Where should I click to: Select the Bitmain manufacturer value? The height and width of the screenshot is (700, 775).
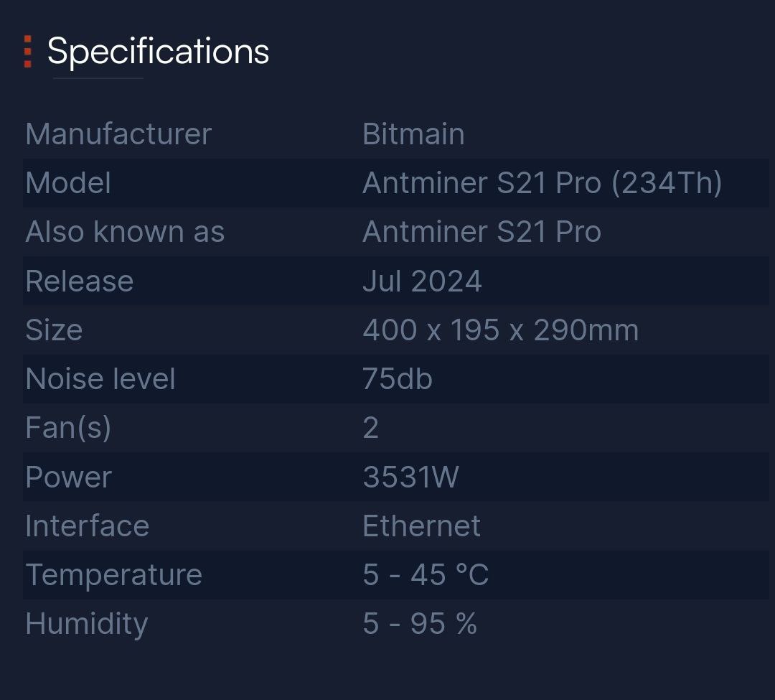point(413,134)
